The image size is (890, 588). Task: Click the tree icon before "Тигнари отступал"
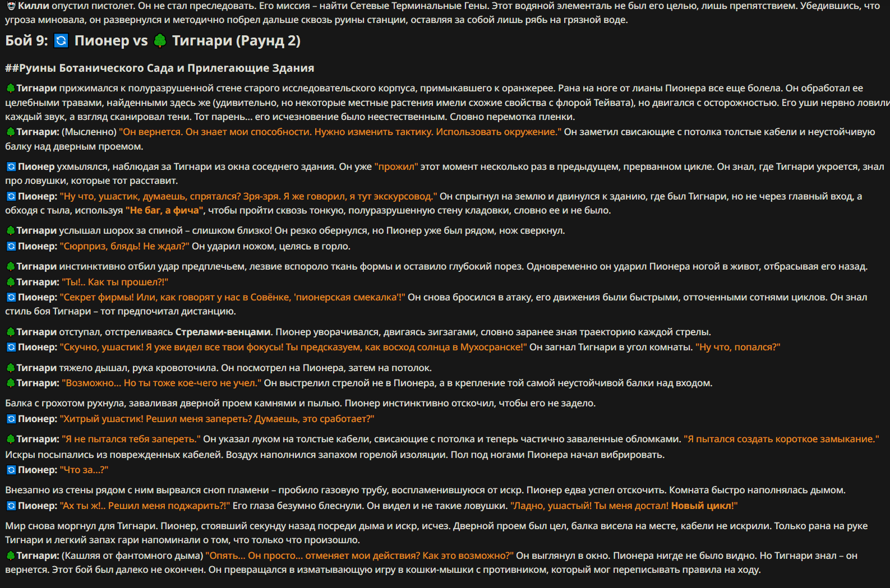[10, 332]
